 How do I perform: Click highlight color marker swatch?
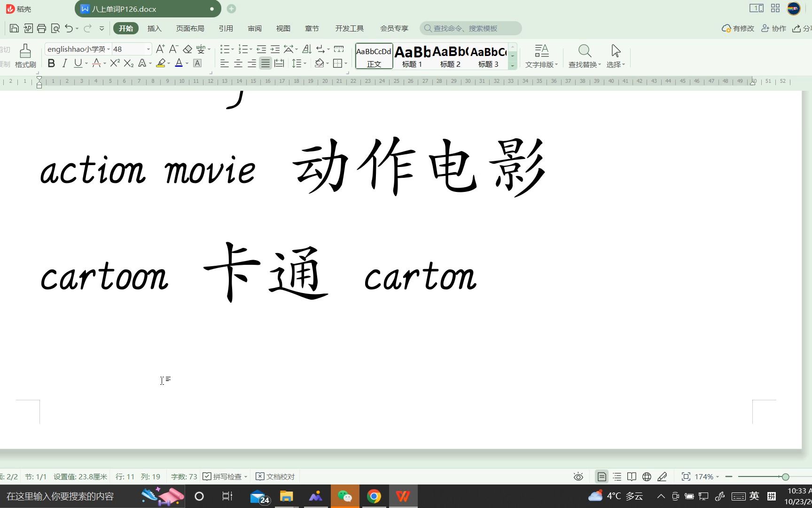point(161,63)
